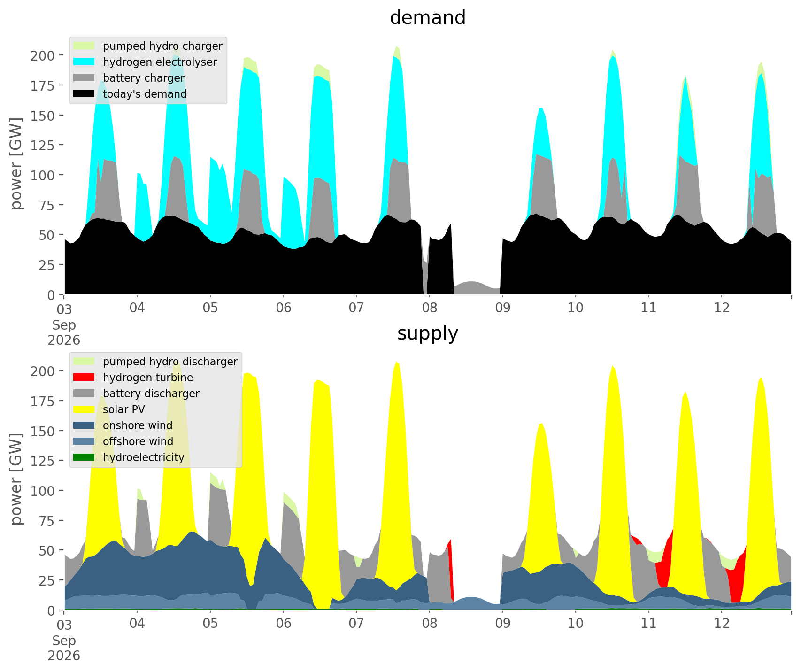Click the green hydroelectricity legend swatch
Viewport: 801px width, 672px height.
pyautogui.click(x=84, y=457)
